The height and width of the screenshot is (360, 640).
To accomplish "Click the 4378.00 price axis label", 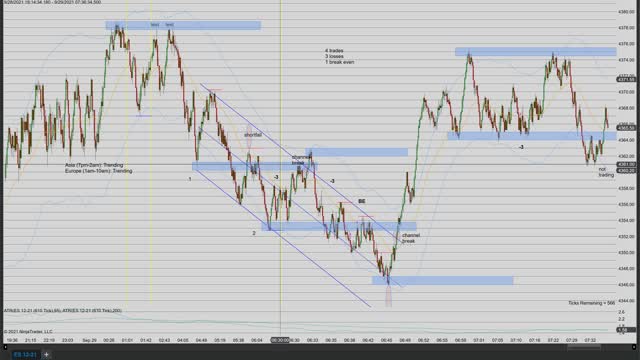I will click(627, 28).
